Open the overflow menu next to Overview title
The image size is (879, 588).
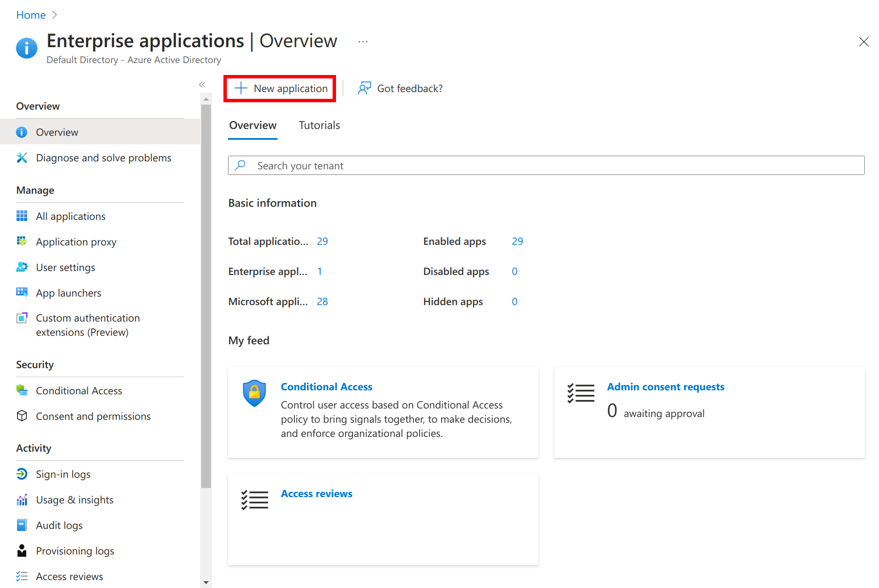[363, 41]
